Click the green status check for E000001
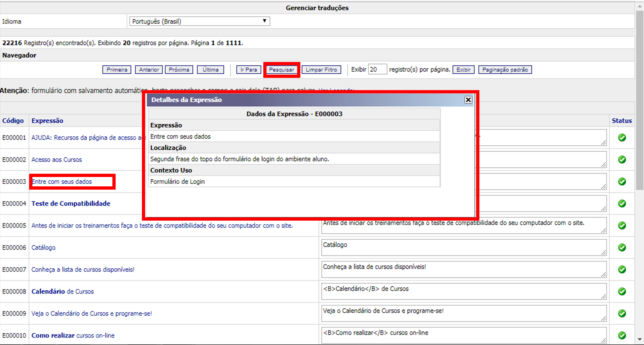 [622, 137]
